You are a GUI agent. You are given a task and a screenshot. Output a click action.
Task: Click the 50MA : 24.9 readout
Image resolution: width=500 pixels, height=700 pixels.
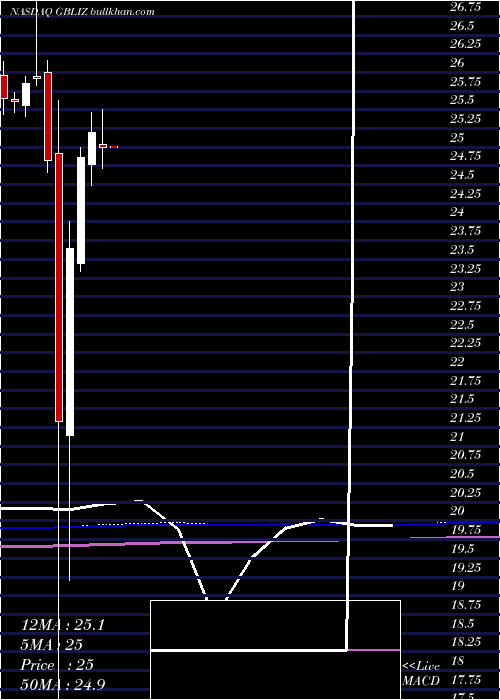pos(63,684)
